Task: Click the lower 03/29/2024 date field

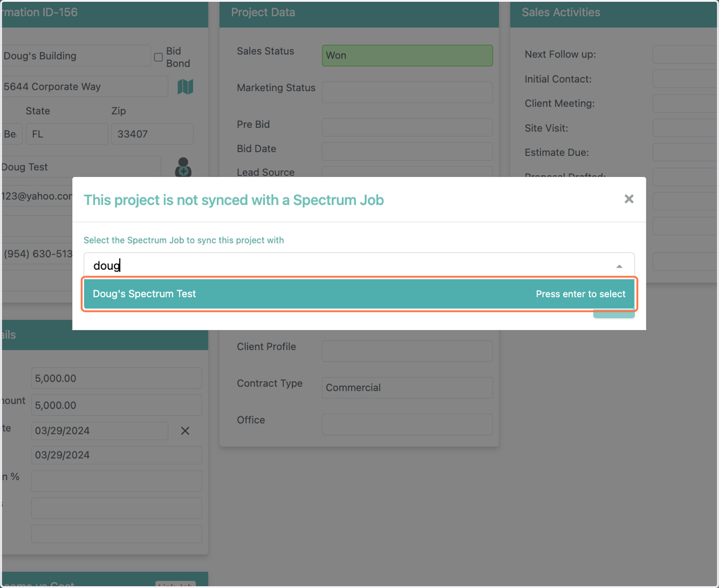Action: click(117, 455)
